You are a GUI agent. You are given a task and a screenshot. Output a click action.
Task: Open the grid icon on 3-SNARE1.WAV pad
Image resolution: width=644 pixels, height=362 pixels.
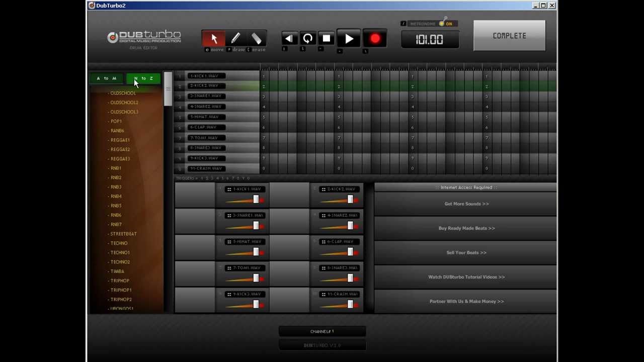(x=229, y=215)
